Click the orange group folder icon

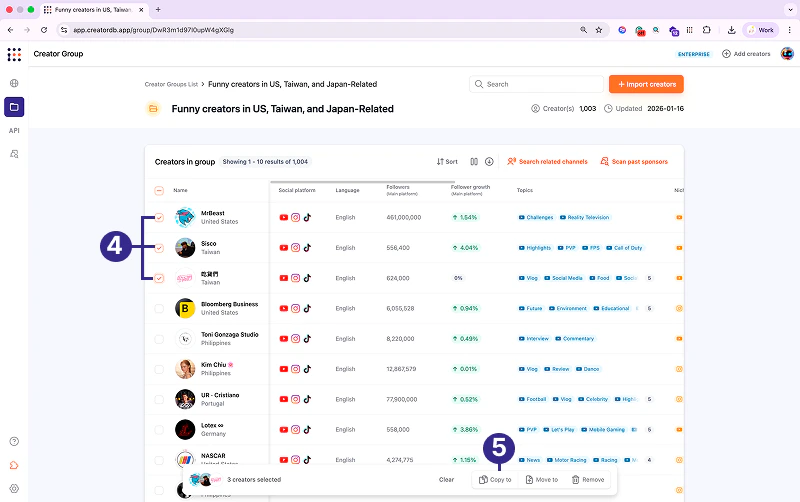pyautogui.click(x=153, y=109)
